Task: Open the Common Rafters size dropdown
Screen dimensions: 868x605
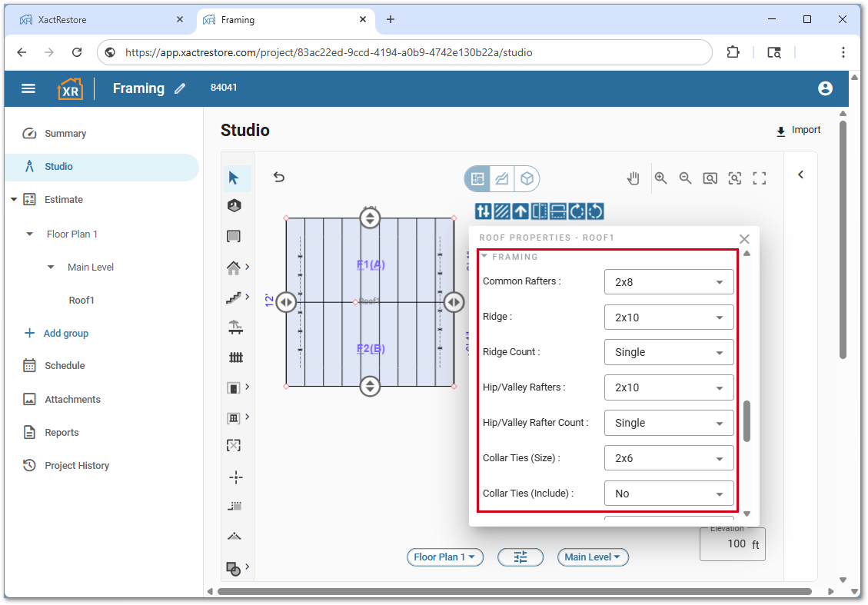Action: click(668, 282)
